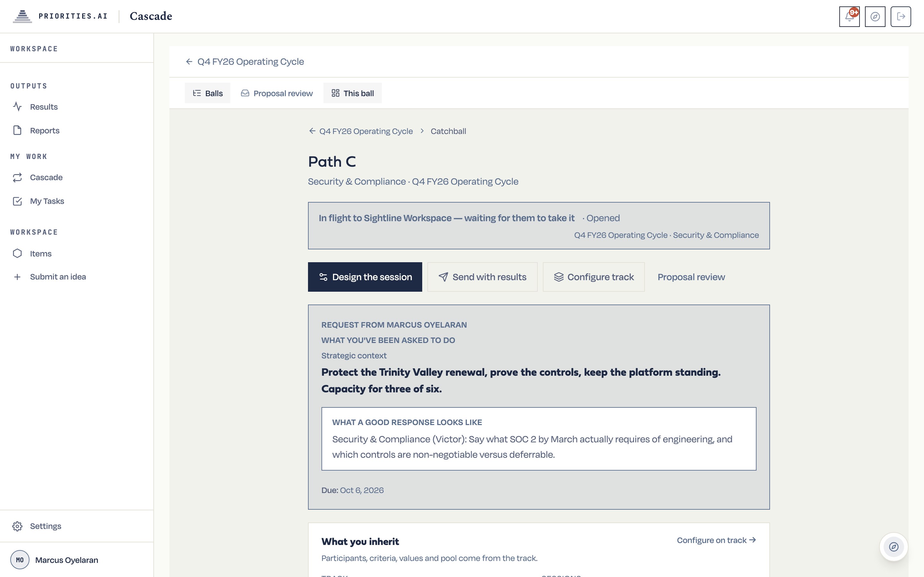This screenshot has width=924, height=577.
Task: Open the Configure track button
Action: pyautogui.click(x=594, y=277)
